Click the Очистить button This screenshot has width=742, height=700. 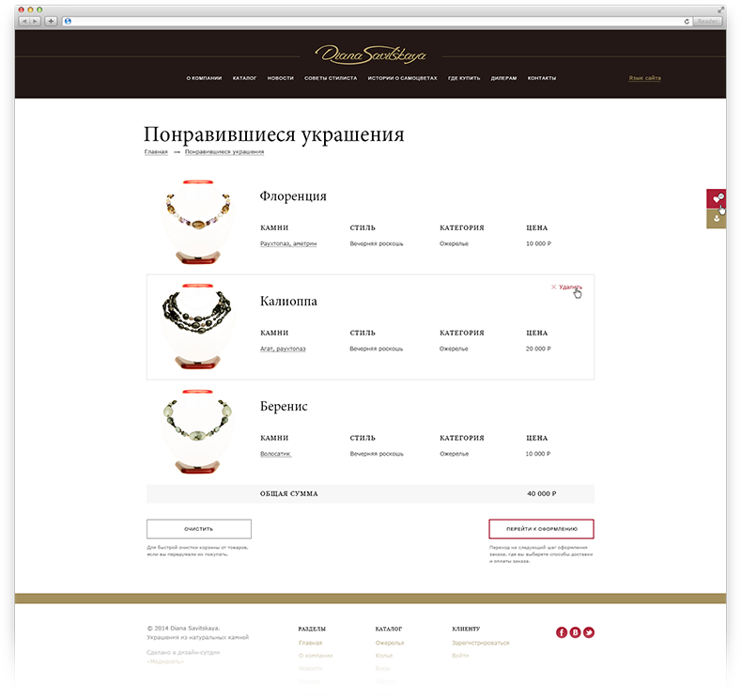199,529
